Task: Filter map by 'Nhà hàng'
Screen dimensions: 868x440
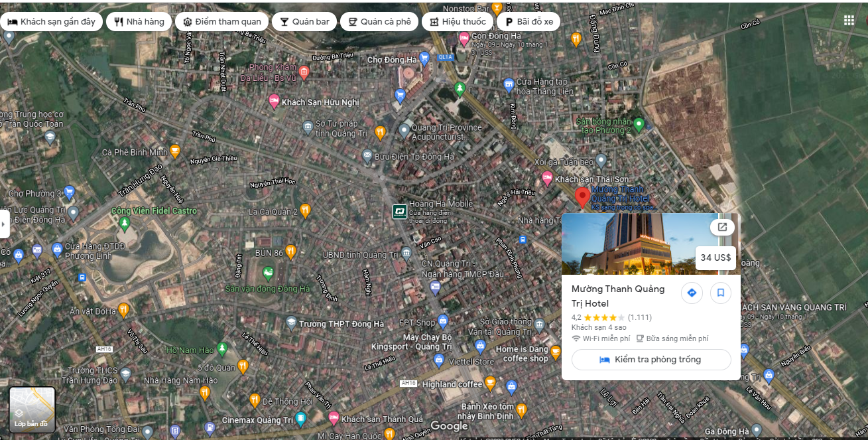Action: tap(139, 21)
